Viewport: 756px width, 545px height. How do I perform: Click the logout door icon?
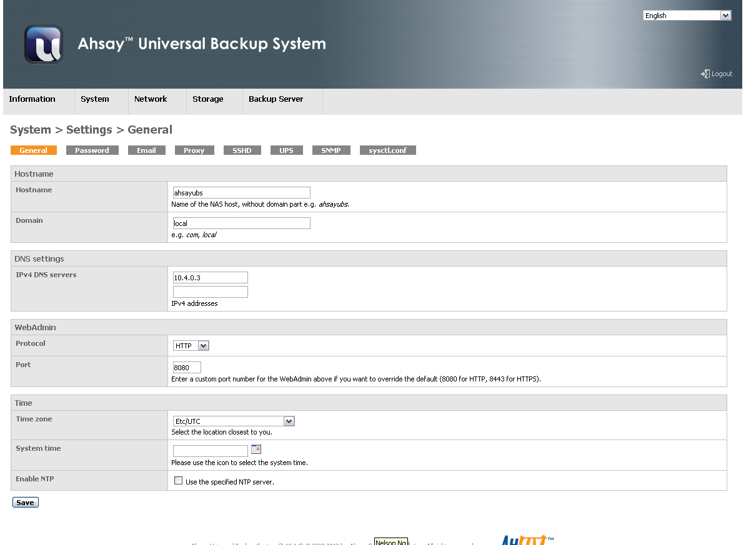[x=705, y=74]
